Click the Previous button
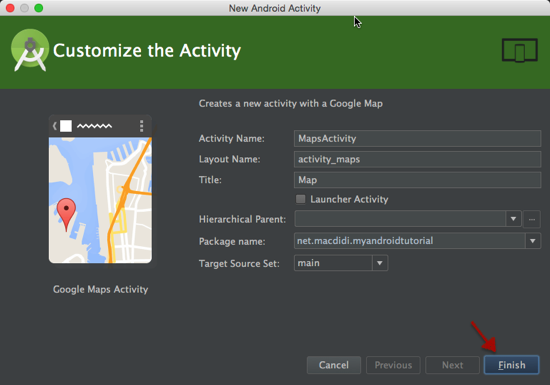 (x=393, y=365)
